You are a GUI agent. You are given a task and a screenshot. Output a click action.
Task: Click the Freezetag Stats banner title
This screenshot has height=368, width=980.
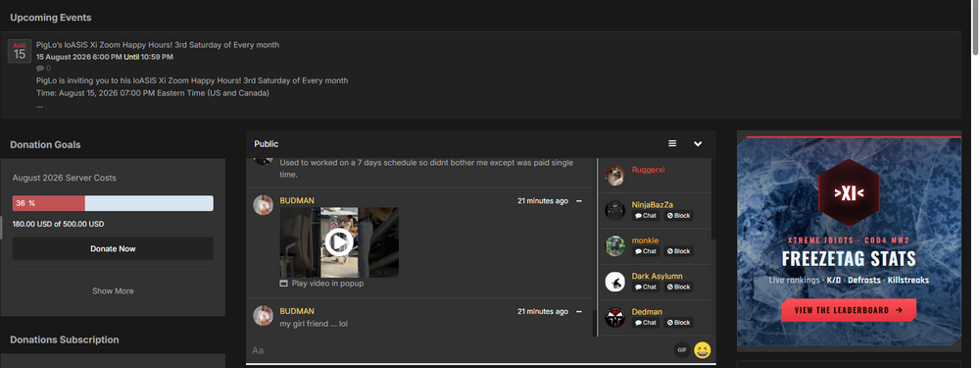click(x=849, y=258)
